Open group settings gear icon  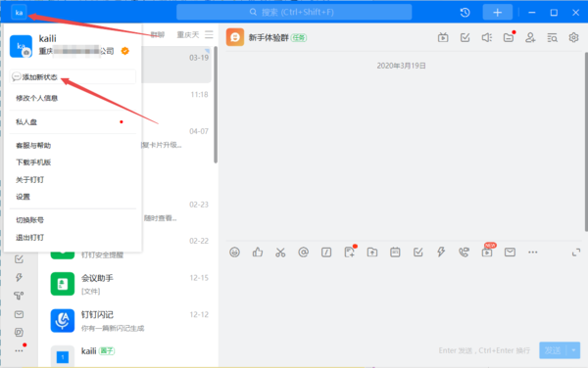[573, 37]
